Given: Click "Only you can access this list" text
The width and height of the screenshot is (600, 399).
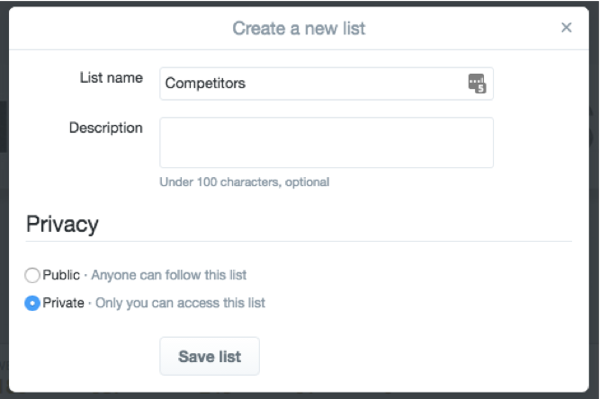Looking at the screenshot, I should [180, 303].
